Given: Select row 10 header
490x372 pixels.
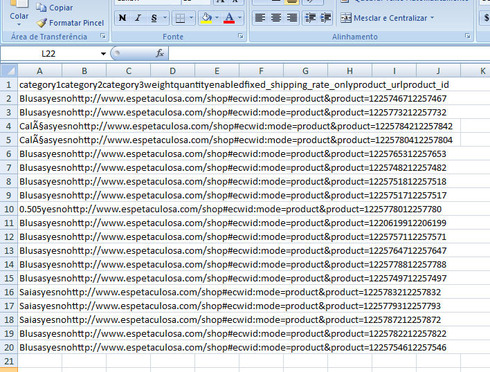Looking at the screenshot, I should 9,209.
